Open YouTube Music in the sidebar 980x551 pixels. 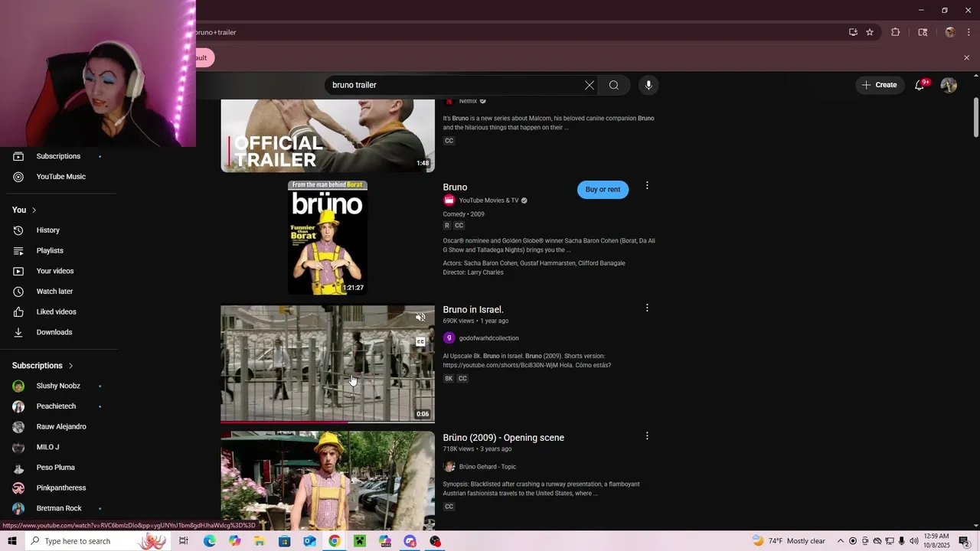tap(60, 177)
